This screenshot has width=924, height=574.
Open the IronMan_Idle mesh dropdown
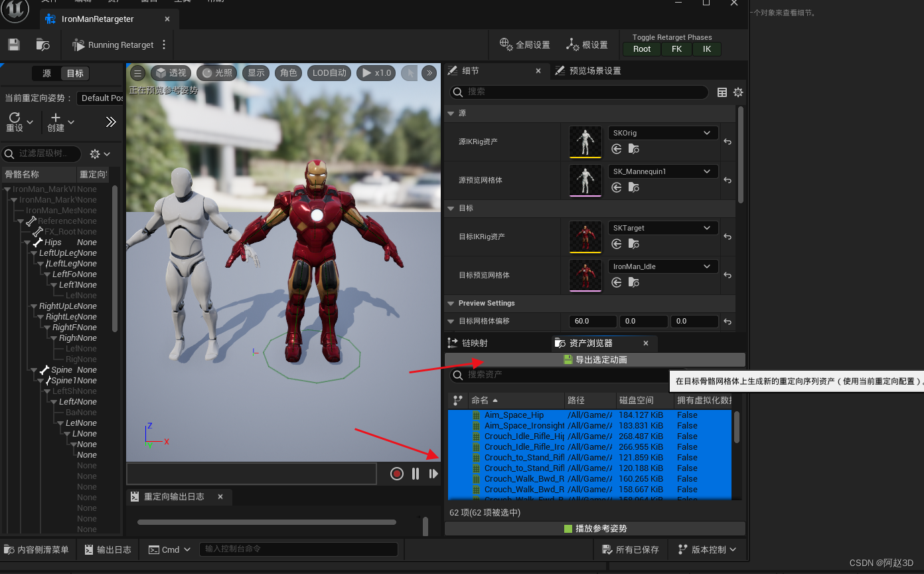(663, 266)
